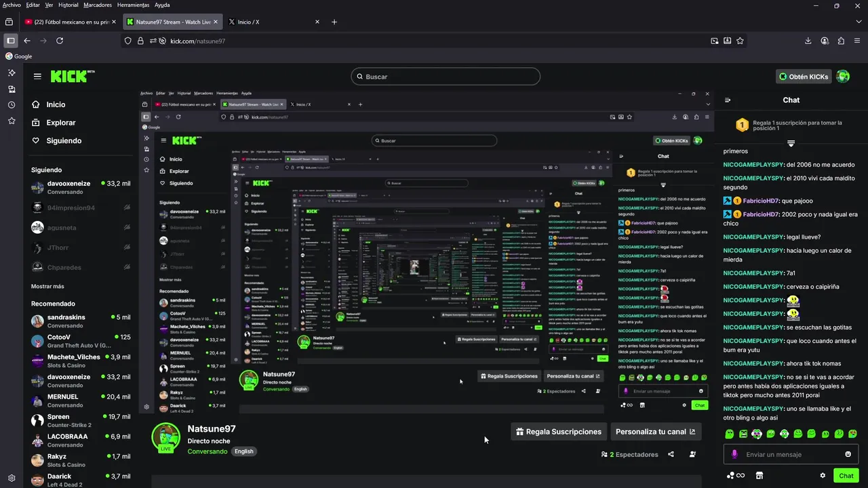Click the channel points infinity icon
The image size is (868, 488).
point(736,476)
